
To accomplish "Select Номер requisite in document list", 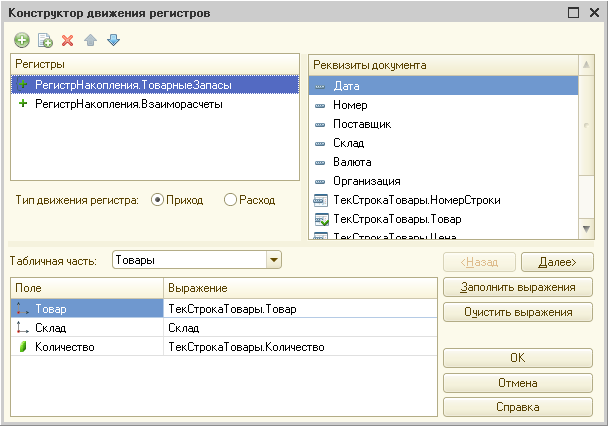I will [444, 105].
